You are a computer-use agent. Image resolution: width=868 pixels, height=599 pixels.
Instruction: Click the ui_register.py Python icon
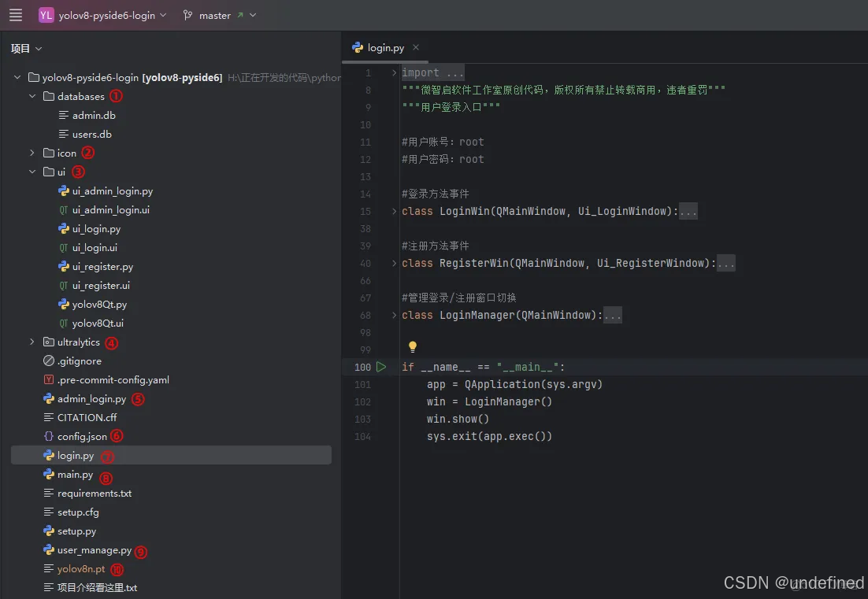64,266
